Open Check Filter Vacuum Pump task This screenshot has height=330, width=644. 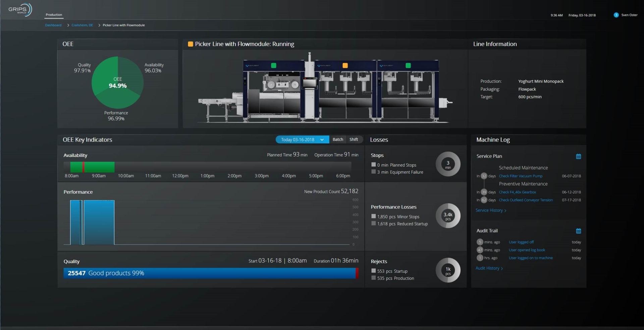click(520, 176)
